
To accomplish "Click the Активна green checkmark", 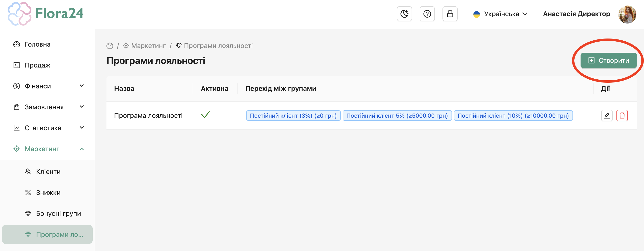I will [205, 115].
